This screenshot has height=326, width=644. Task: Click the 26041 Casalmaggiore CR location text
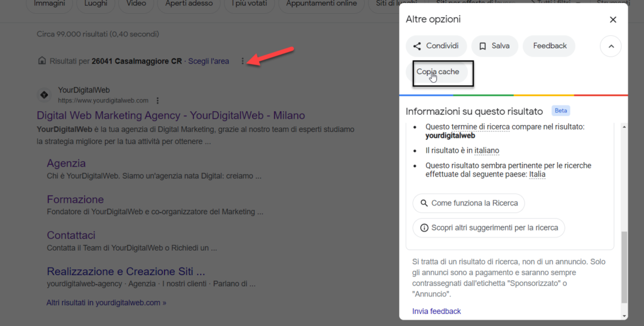136,61
